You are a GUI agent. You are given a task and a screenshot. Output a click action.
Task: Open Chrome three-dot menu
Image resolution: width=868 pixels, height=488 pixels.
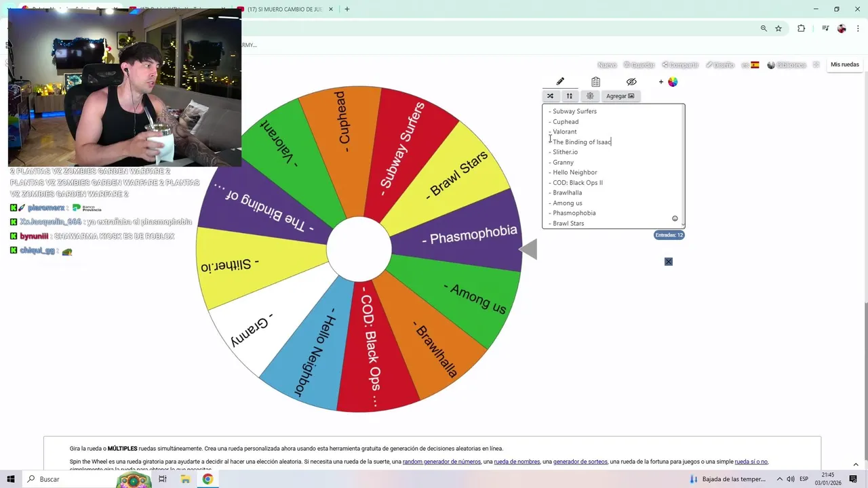857,28
